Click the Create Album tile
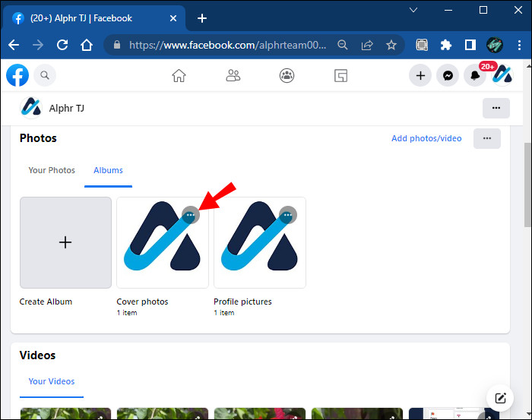 pos(65,243)
